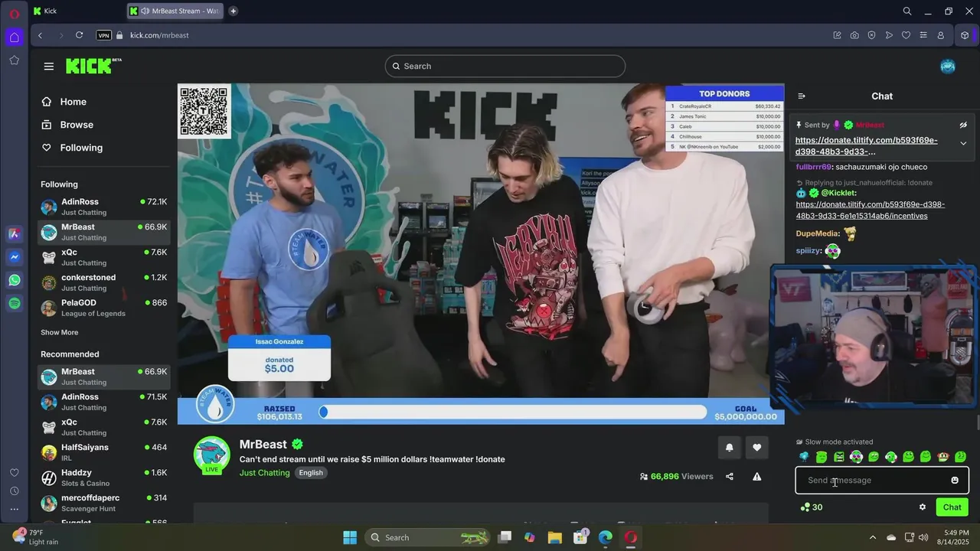
Task: Click the KICK logo
Action: click(x=93, y=66)
